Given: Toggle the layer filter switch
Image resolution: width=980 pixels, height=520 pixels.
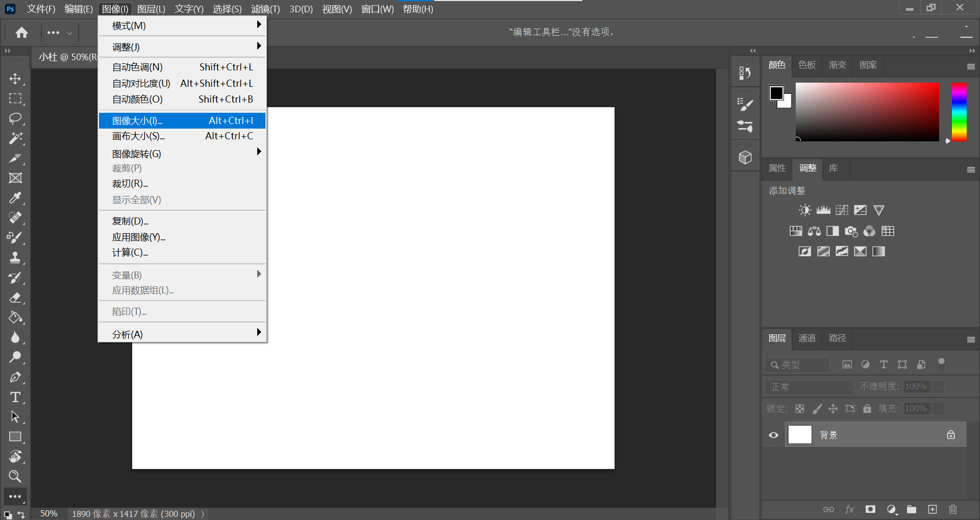Looking at the screenshot, I should coord(942,364).
